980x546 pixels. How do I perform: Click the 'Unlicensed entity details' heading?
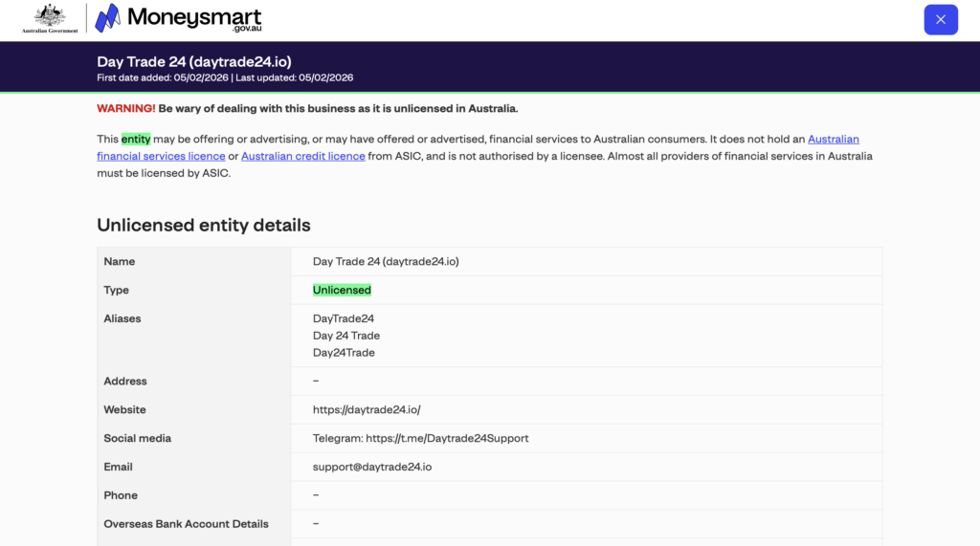pos(203,226)
